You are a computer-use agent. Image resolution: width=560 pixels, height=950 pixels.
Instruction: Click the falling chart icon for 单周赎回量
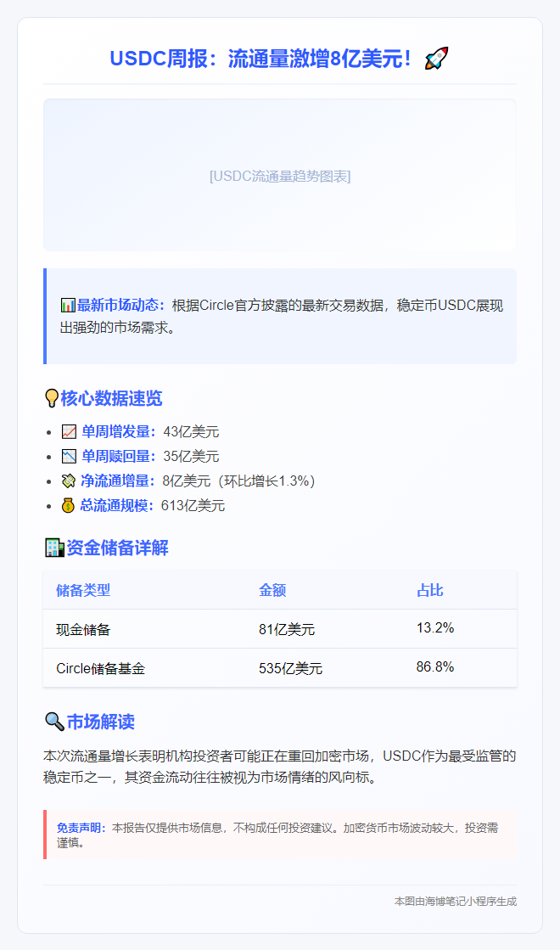[69, 456]
